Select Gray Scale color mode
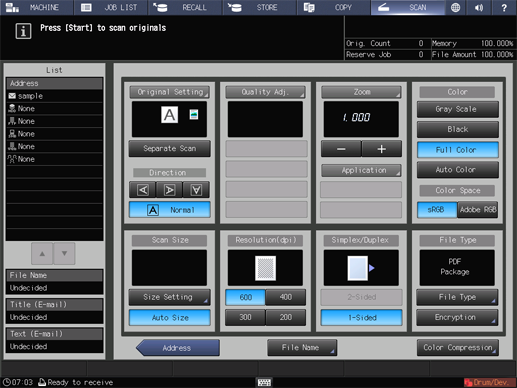Viewport: 517px width, 388px height. (457, 109)
